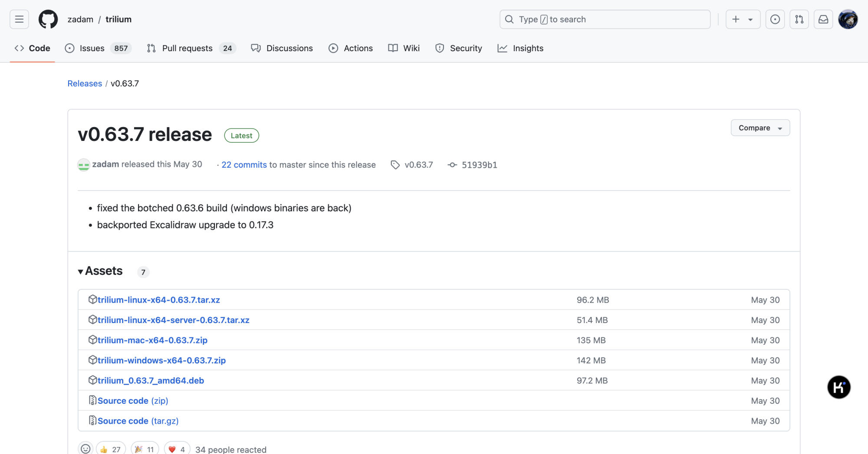The image size is (868, 454).
Task: Switch to the Actions tab
Action: click(x=351, y=48)
